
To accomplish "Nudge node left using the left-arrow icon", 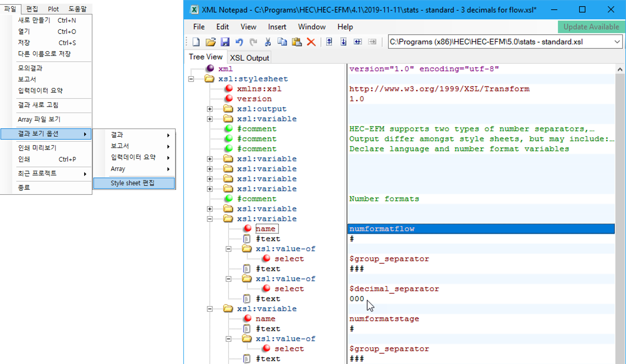I will point(358,42).
